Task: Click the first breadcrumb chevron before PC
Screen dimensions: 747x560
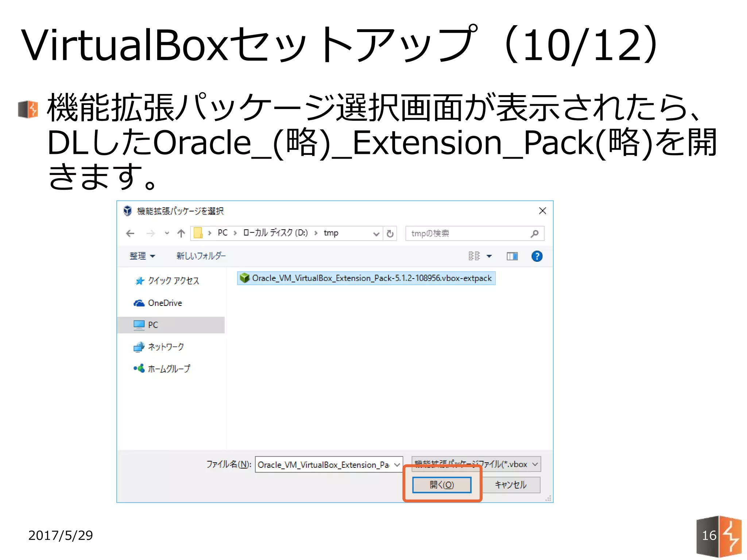Action: pyautogui.click(x=210, y=233)
